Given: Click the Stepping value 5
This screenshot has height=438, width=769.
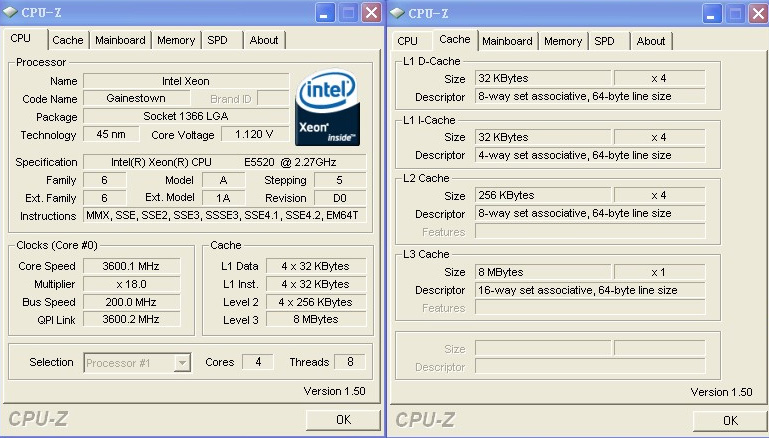Looking at the screenshot, I should pos(340,180).
